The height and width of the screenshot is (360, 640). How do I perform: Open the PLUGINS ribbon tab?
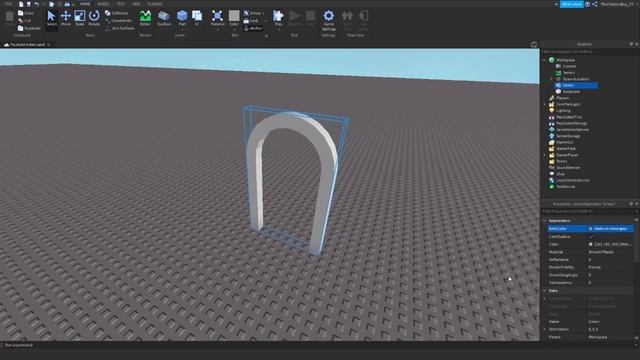[155, 4]
